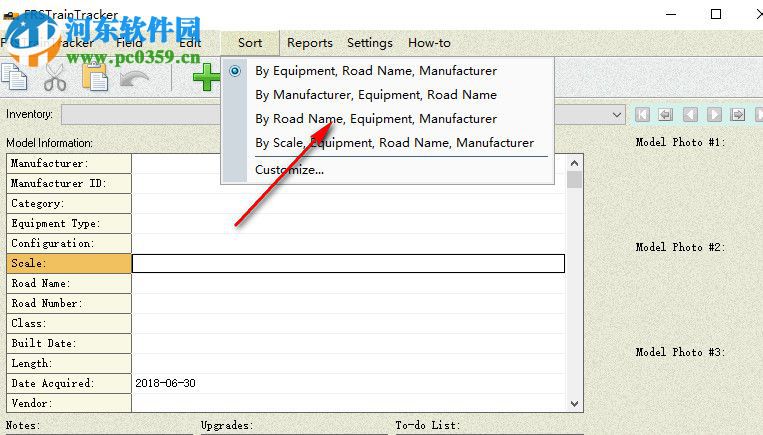Click the Date Acquired value 2018-06-30
Viewport: 763px width, 435px height.
click(x=165, y=383)
